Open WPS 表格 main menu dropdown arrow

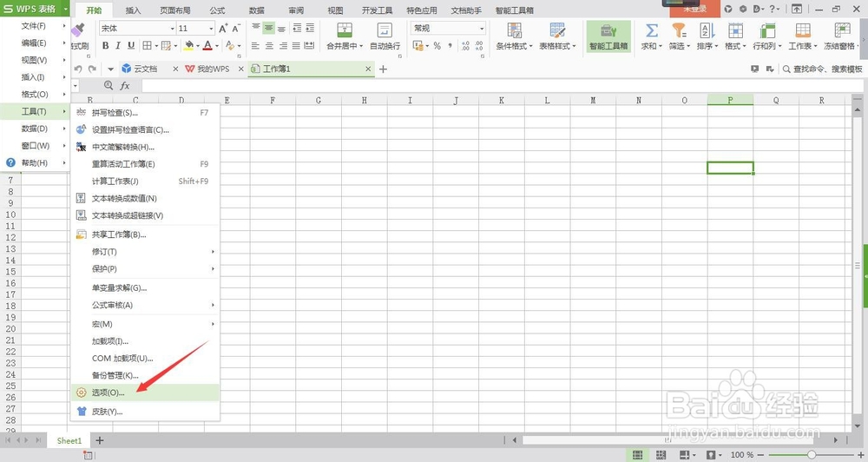(x=65, y=9)
